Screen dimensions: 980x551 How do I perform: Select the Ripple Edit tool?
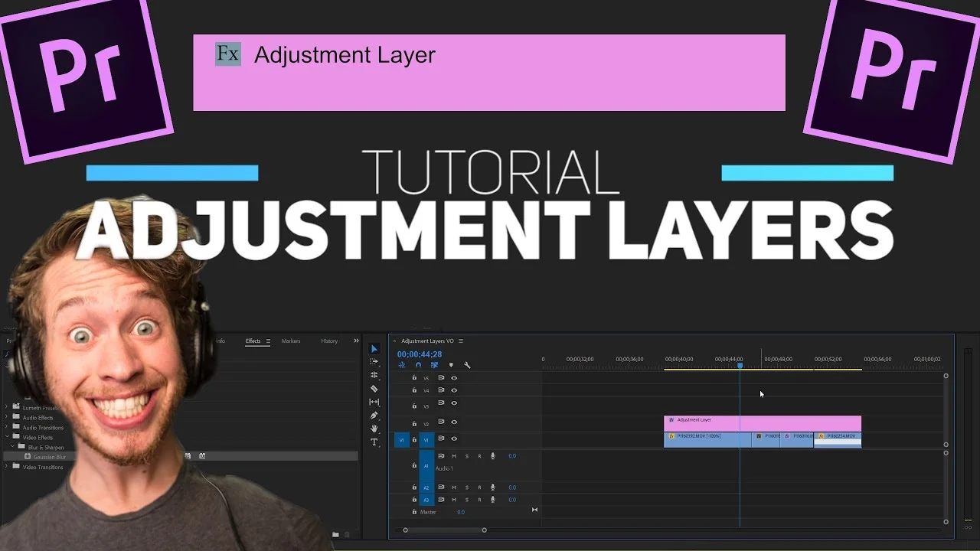[x=374, y=375]
